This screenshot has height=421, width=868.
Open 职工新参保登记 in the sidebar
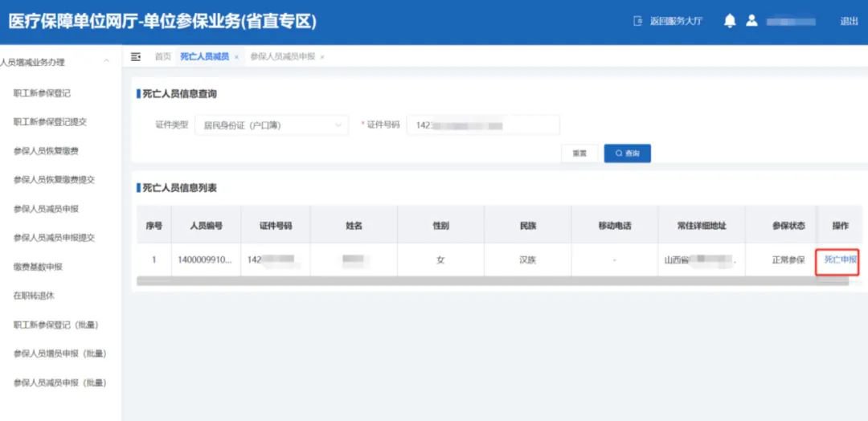coord(42,93)
